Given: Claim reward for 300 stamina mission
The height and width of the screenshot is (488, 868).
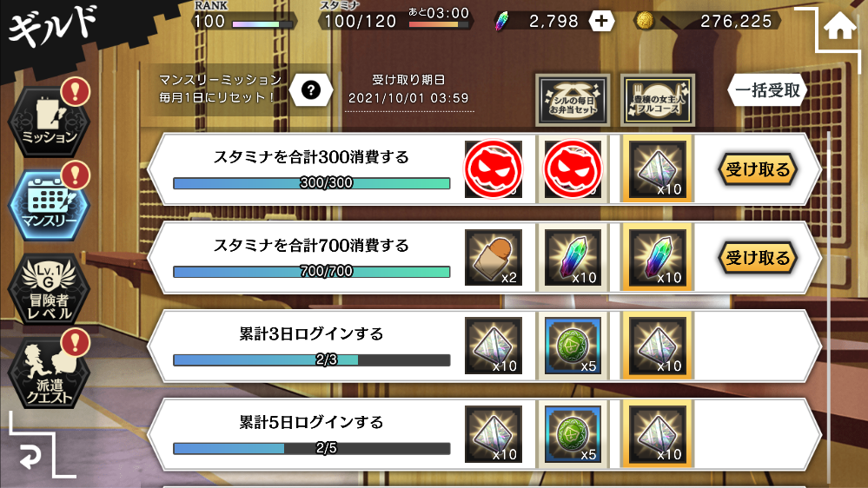Looking at the screenshot, I should [758, 169].
